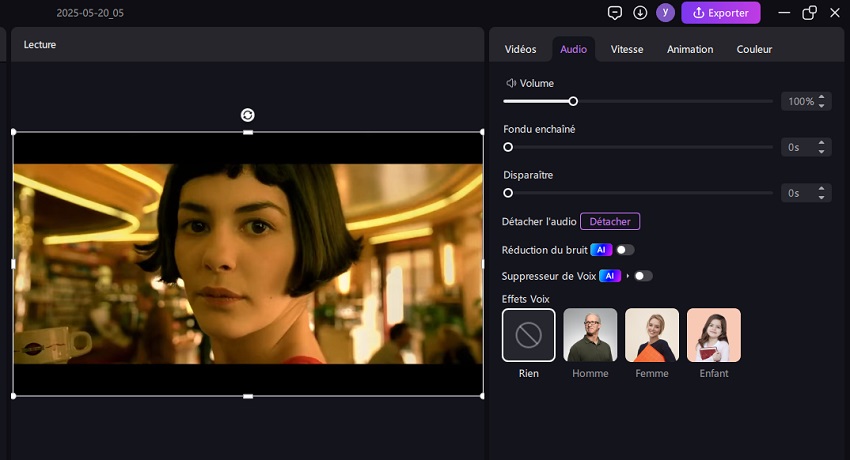Click the bottom-center handle of the video frame
The height and width of the screenshot is (460, 850).
pyautogui.click(x=248, y=396)
